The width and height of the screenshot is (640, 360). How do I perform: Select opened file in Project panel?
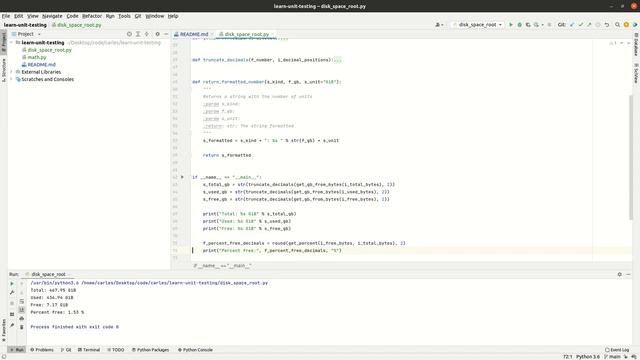129,34
